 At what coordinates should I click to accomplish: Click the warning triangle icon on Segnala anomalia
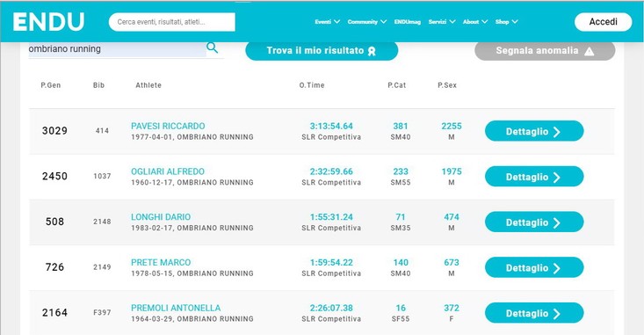point(589,51)
